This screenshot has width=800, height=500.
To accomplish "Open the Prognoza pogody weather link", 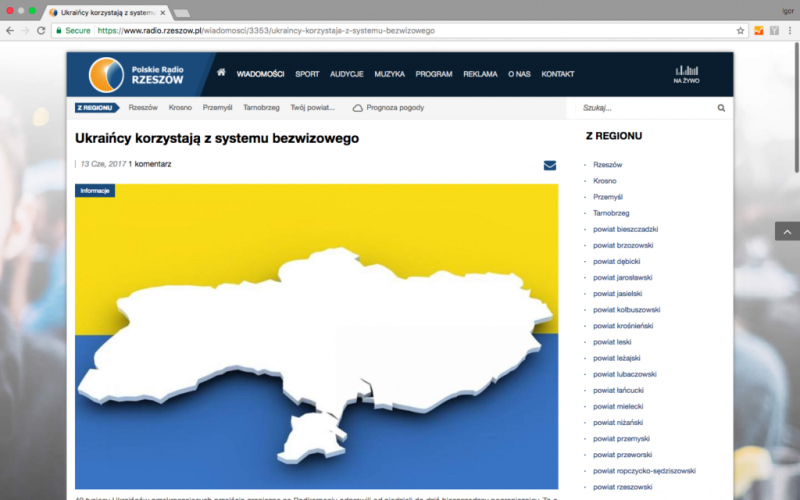I will [390, 108].
